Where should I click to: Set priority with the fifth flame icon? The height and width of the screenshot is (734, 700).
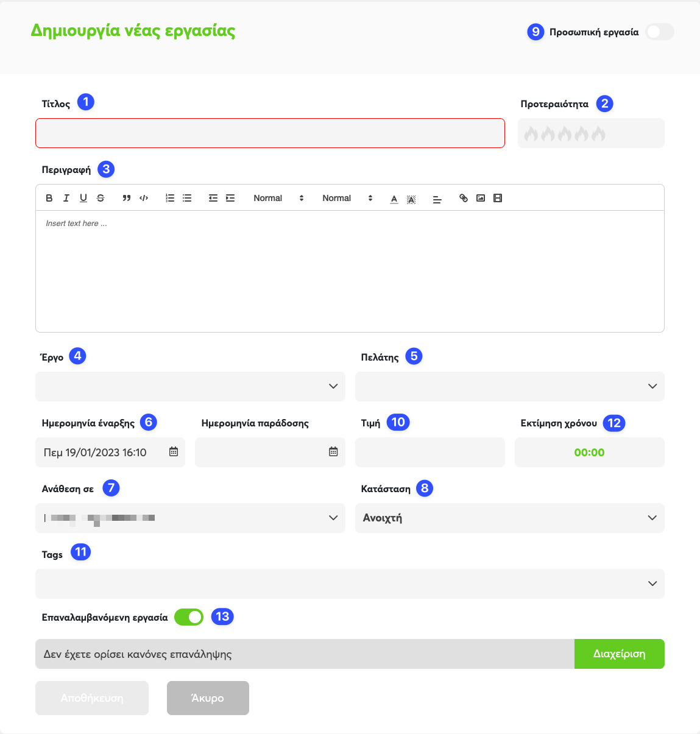pos(599,133)
